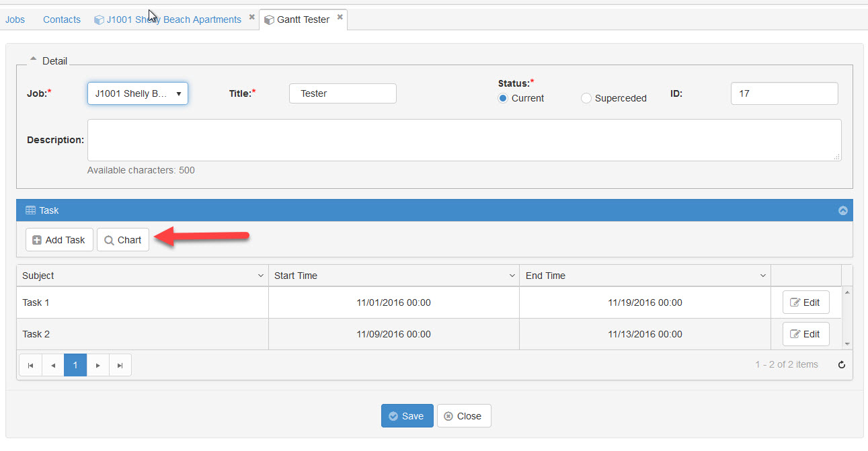Image resolution: width=868 pixels, height=451 pixels.
Task: Edit Task 1
Action: pos(805,302)
